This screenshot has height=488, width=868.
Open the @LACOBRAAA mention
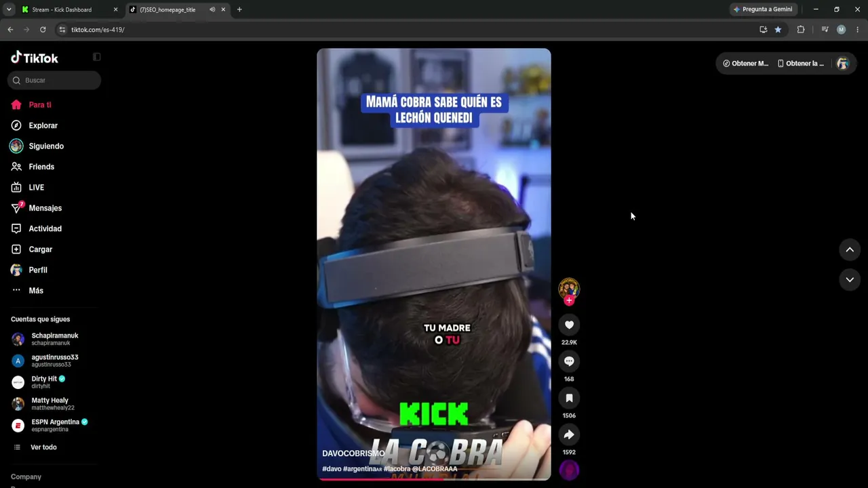pos(435,469)
